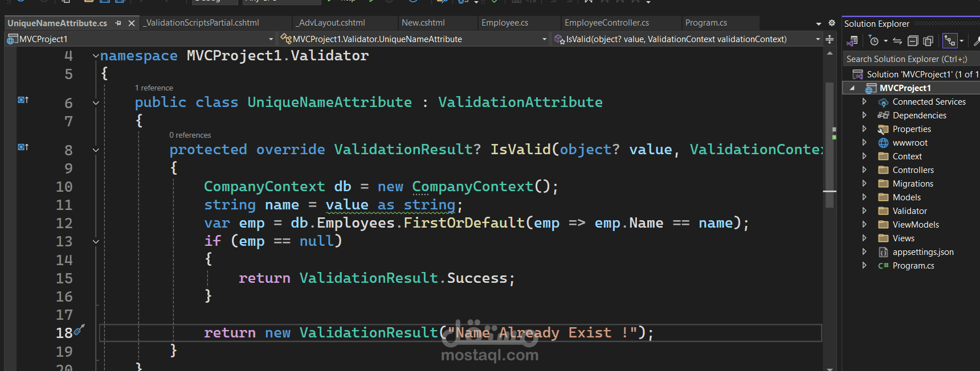The image size is (980, 371).
Task: Open Quick Actions screwdriver on line 18
Action: coord(79,329)
